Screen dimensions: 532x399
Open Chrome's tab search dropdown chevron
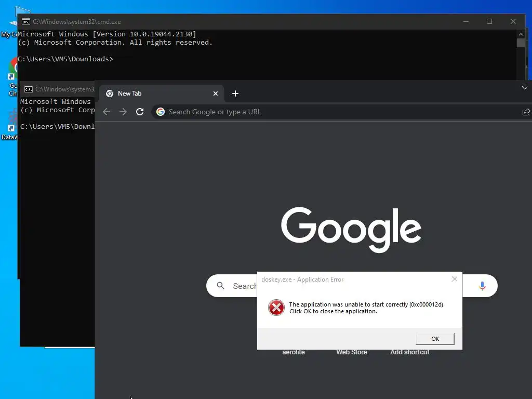pos(525,88)
